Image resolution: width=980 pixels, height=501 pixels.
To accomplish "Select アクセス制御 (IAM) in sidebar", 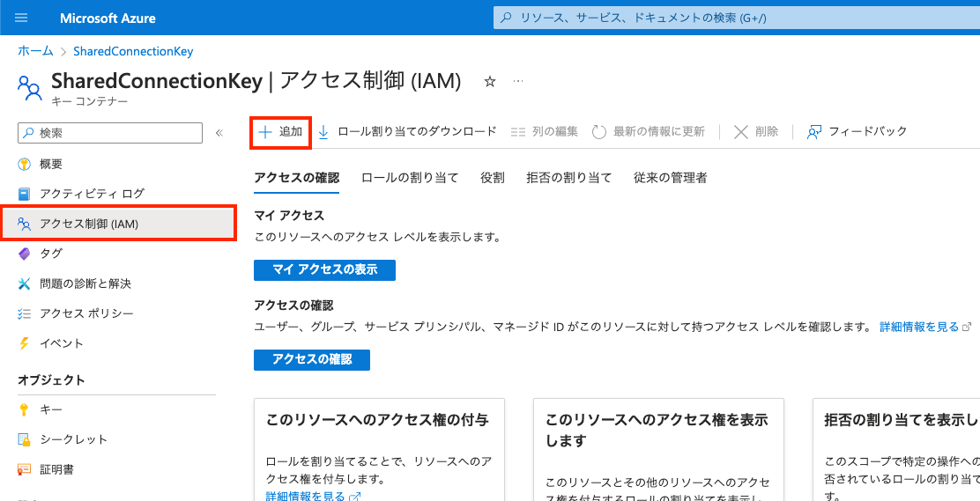I will coord(119,224).
